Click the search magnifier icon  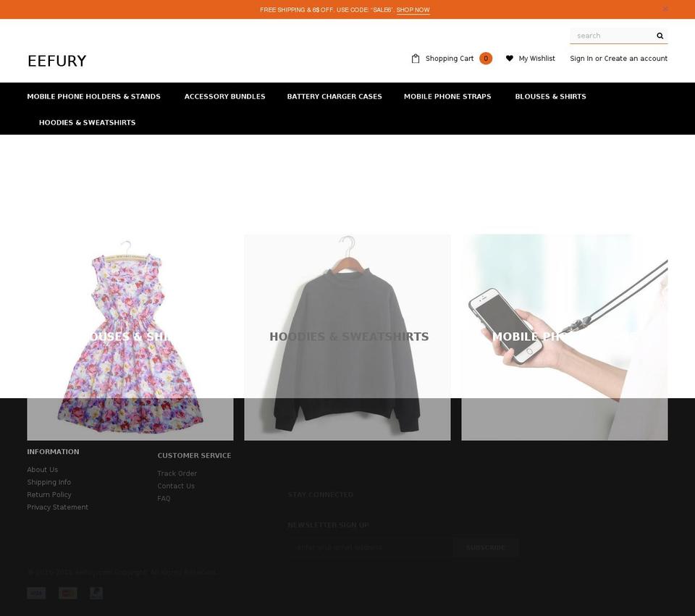click(x=660, y=36)
